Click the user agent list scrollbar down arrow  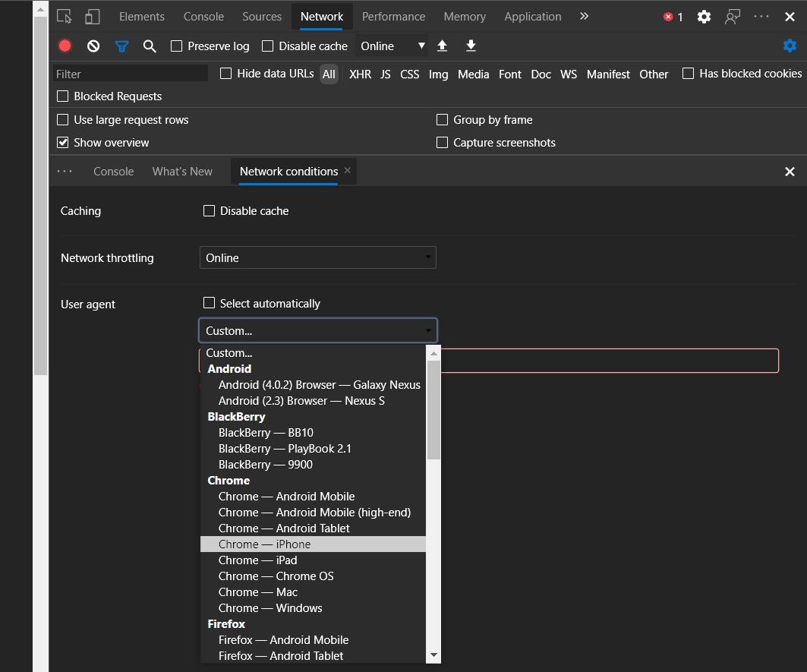pos(433,655)
